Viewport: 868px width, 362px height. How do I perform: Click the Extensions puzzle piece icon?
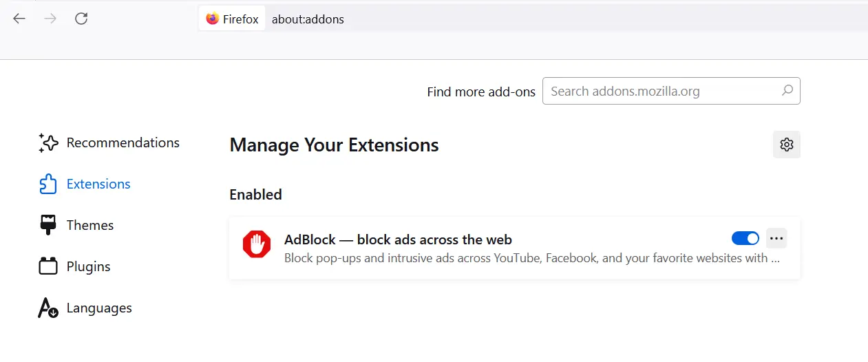48,184
